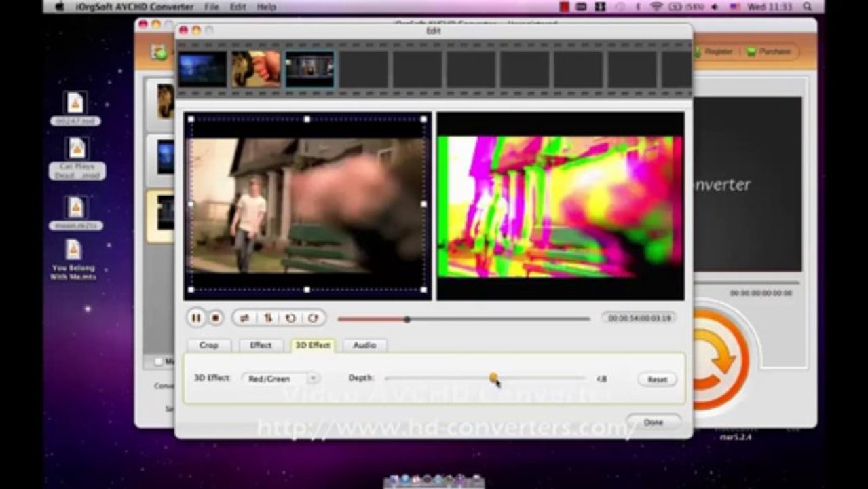Click the volume menu bar icon

tap(715, 7)
